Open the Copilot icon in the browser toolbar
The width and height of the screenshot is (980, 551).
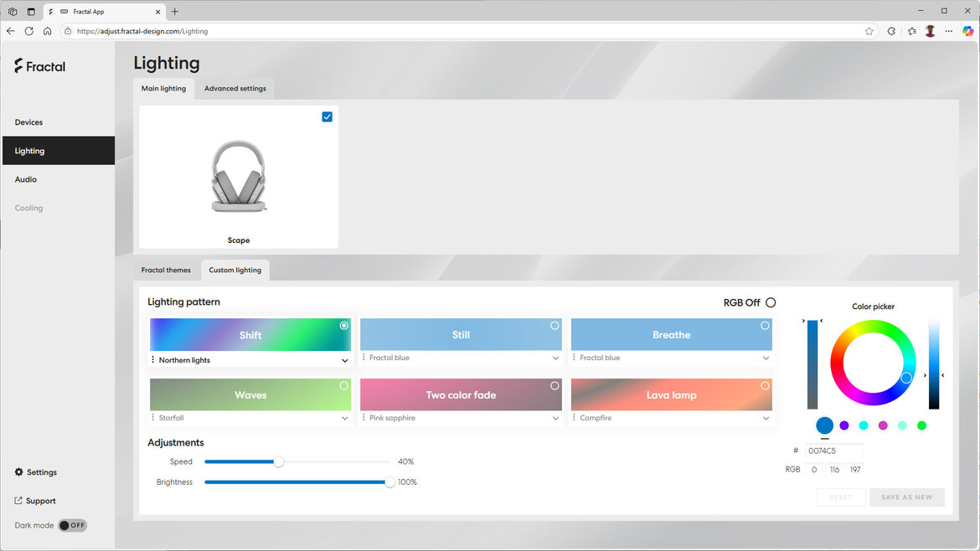click(x=967, y=31)
